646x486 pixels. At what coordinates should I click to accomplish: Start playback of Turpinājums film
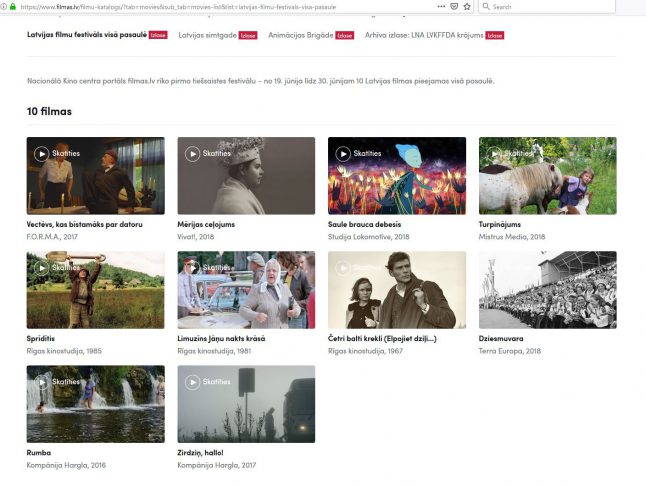coord(494,153)
